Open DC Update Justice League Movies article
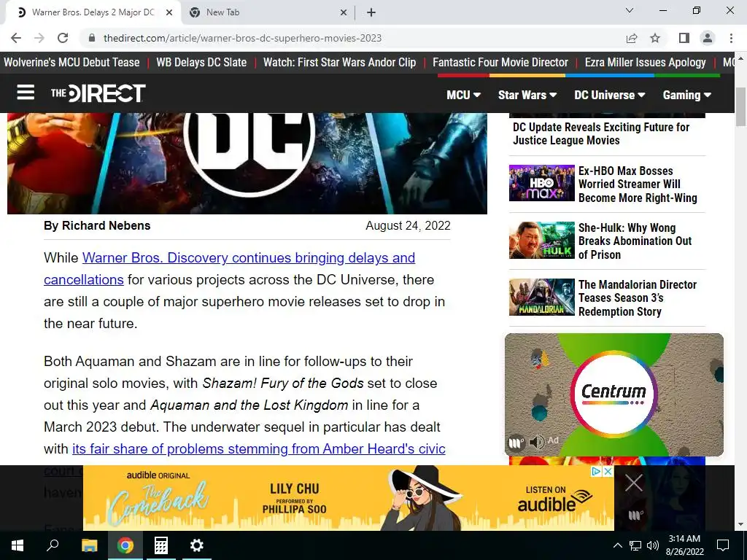 [601, 134]
